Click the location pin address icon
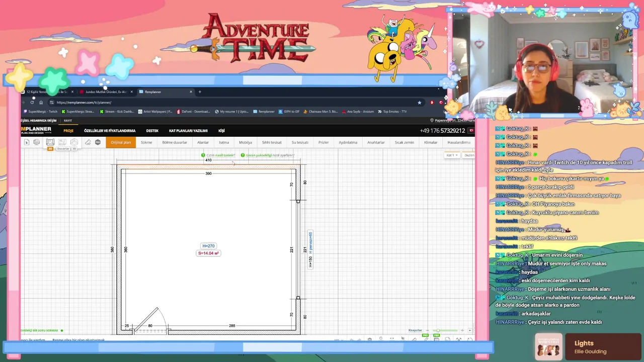Viewport: 644px width, 362px height. tap(432, 120)
